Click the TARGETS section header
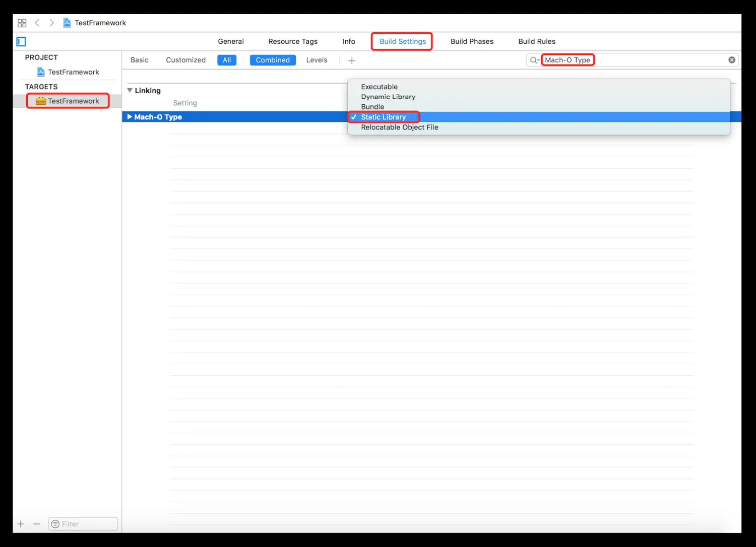756x547 pixels. pos(41,87)
